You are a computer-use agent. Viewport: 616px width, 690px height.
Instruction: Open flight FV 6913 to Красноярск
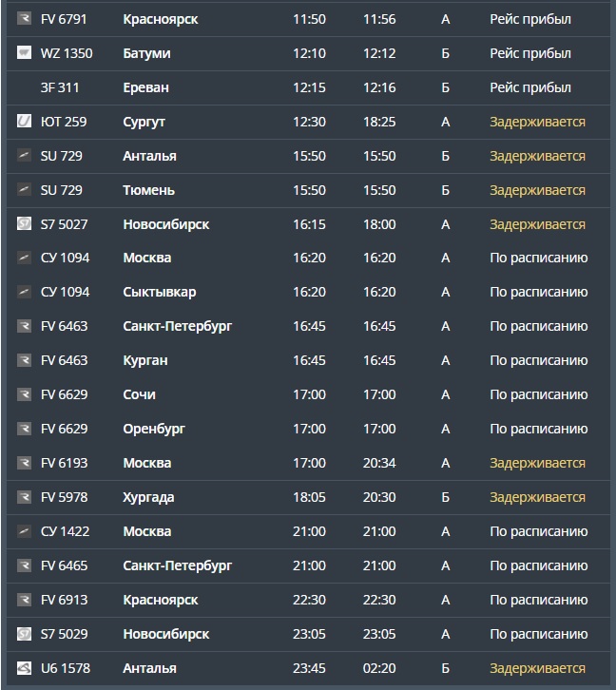coord(308,600)
